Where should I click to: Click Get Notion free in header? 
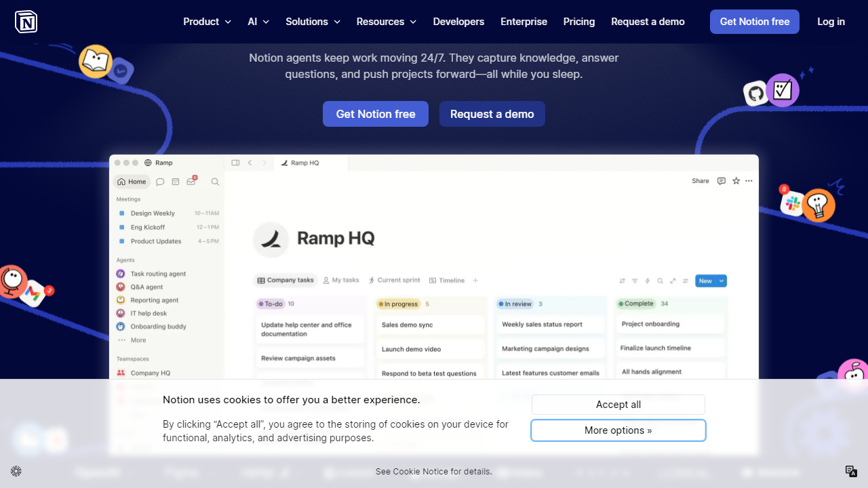755,22
